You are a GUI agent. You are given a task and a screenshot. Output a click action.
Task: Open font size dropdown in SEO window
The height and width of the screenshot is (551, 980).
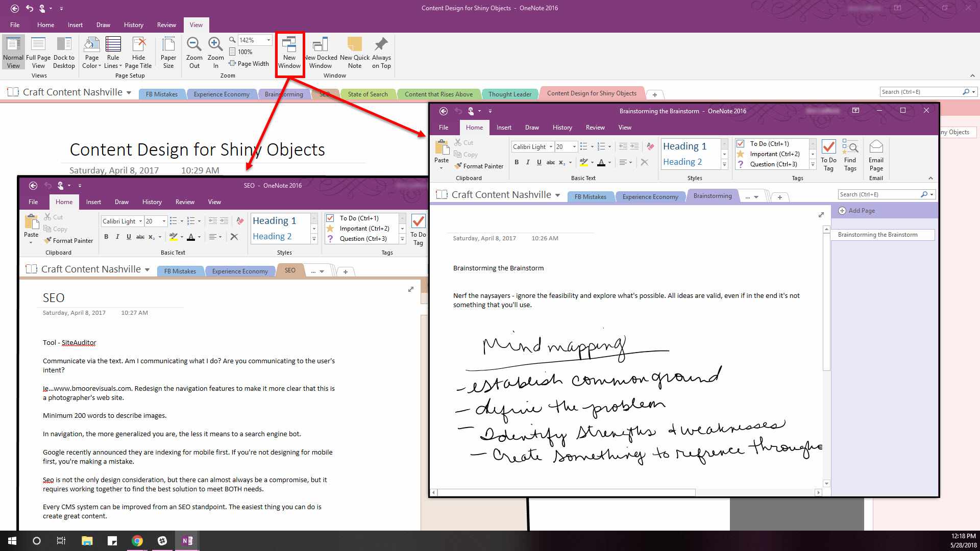pyautogui.click(x=164, y=221)
